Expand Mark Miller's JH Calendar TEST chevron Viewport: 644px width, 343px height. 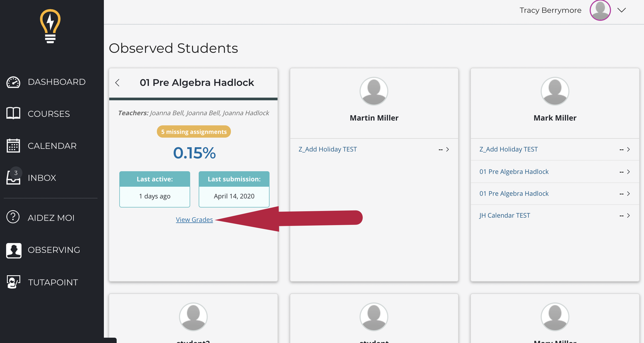tap(629, 216)
